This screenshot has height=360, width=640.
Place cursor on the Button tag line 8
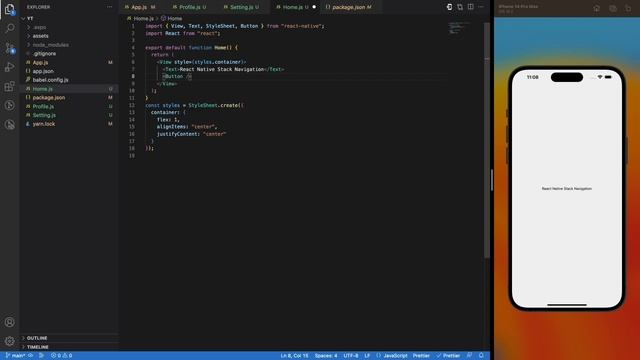(x=177, y=76)
